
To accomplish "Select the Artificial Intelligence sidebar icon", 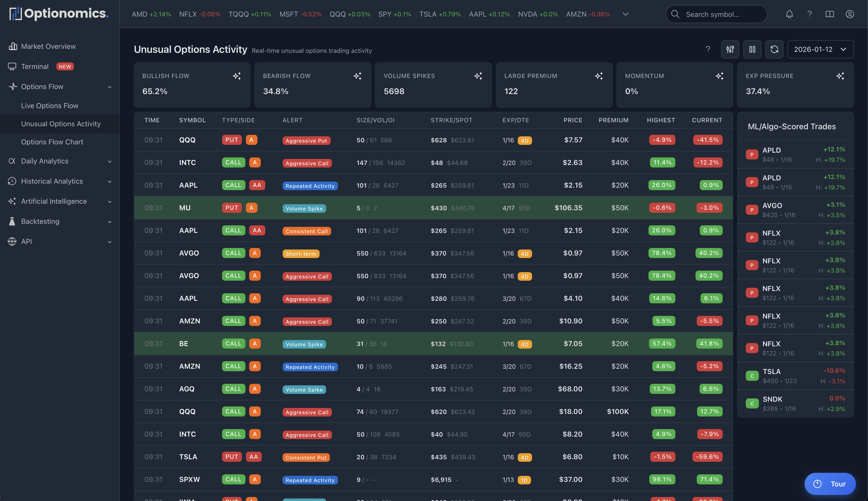I will 12,201.
